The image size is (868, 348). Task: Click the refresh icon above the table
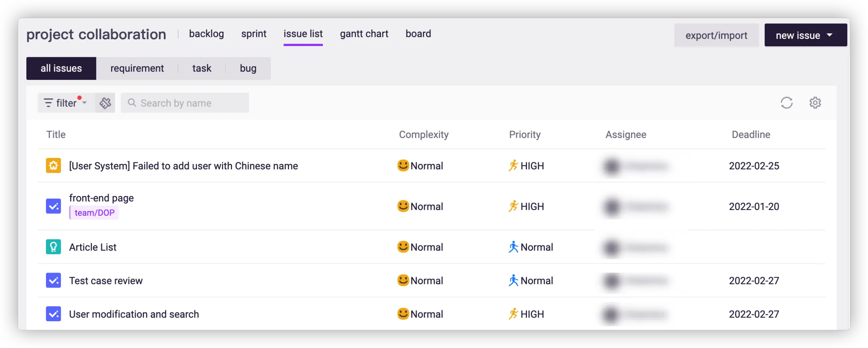click(x=786, y=103)
